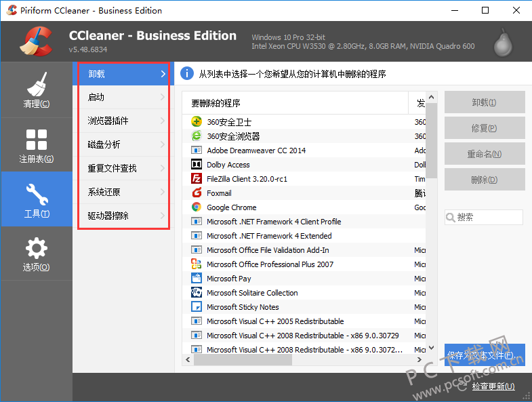Click .NET Framework 4 Client Profile icon
The width and height of the screenshot is (532, 402).
point(197,222)
